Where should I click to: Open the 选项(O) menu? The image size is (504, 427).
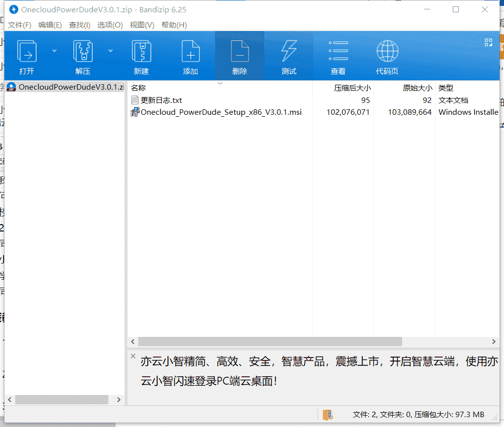[x=110, y=25]
